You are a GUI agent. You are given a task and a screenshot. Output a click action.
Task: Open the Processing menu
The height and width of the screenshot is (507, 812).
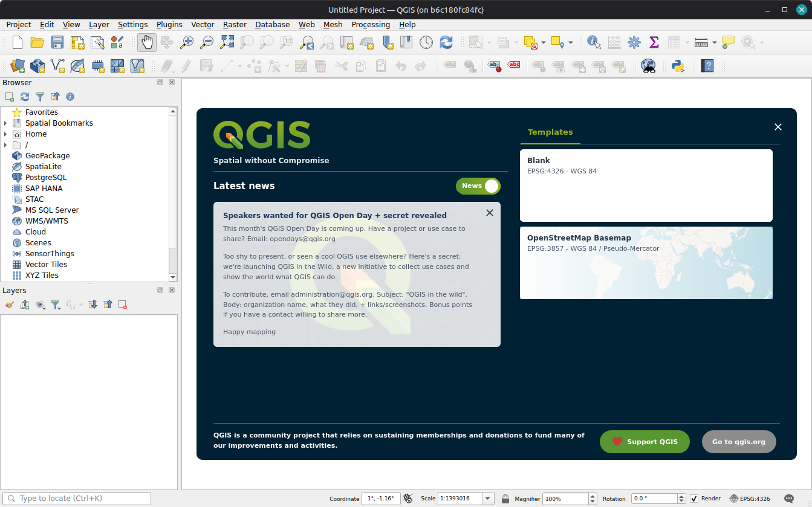(371, 25)
